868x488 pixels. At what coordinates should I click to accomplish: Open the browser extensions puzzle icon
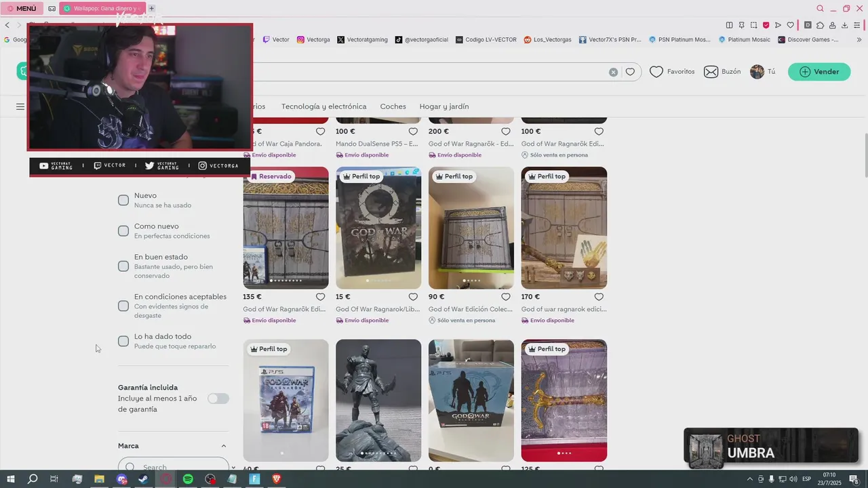click(x=820, y=25)
